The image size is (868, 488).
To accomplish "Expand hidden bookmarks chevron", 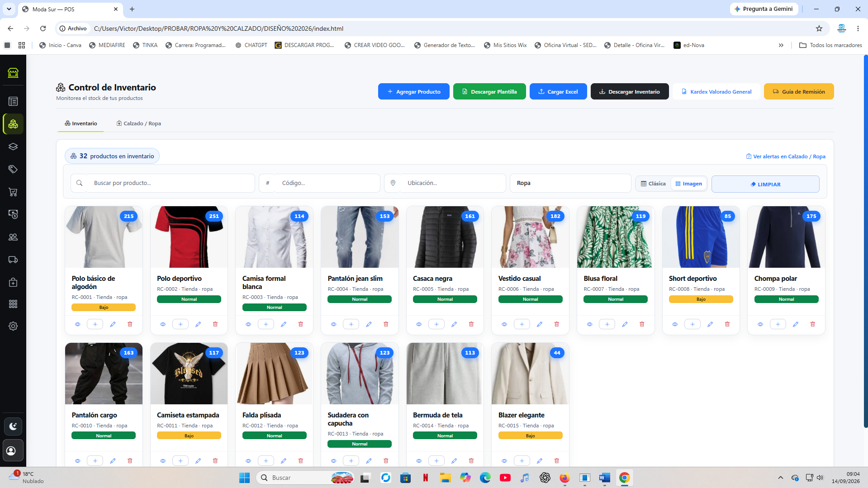I will coord(781,45).
